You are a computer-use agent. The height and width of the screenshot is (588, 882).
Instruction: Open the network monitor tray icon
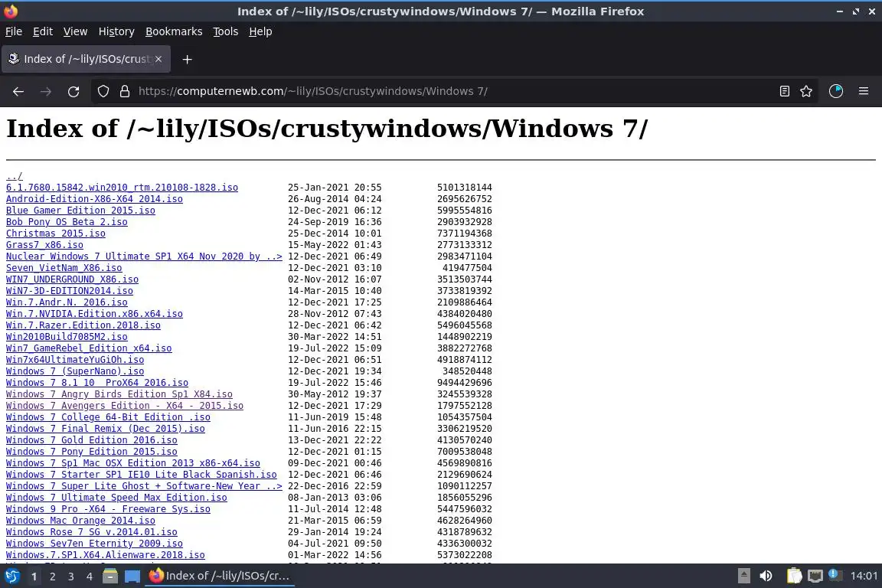tap(815, 576)
